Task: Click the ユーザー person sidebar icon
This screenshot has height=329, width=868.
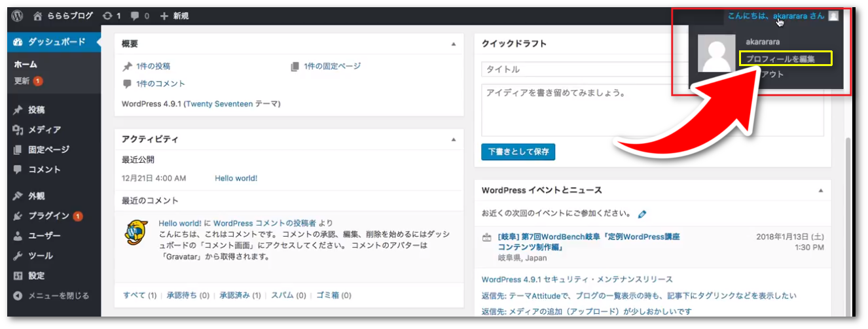Action: [18, 236]
